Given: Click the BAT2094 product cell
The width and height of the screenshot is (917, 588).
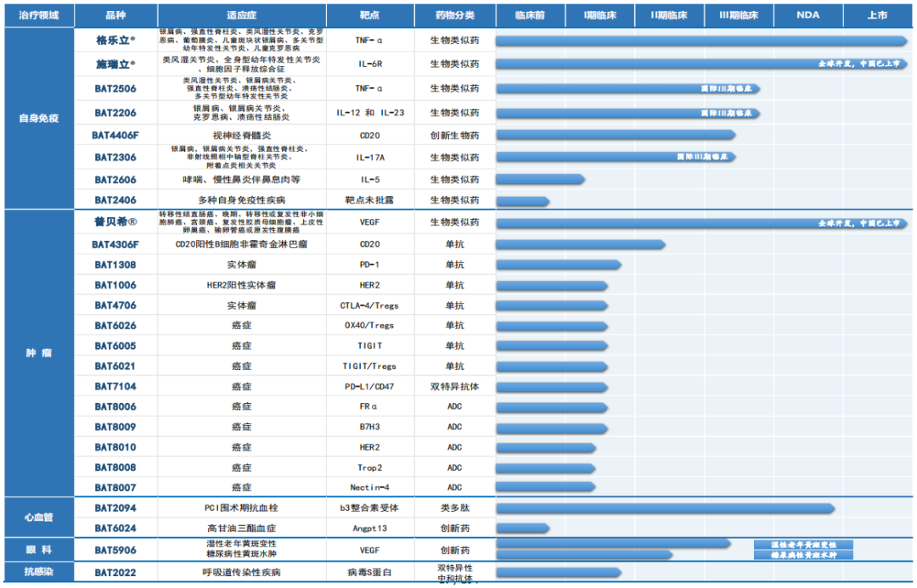Looking at the screenshot, I should coord(115,508).
